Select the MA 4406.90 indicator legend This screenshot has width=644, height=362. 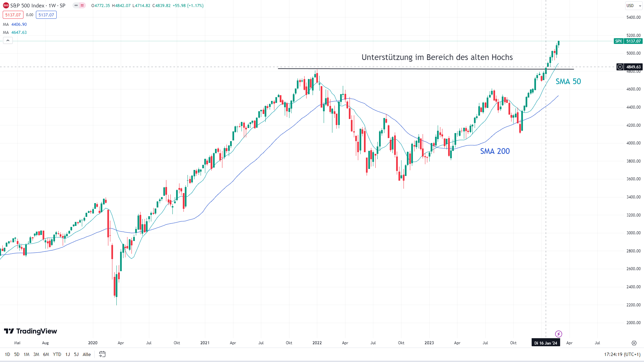point(15,24)
